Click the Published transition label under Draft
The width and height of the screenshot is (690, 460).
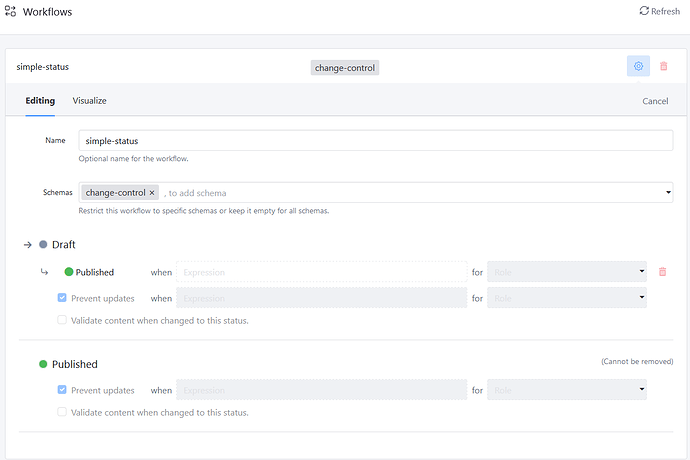pos(95,272)
